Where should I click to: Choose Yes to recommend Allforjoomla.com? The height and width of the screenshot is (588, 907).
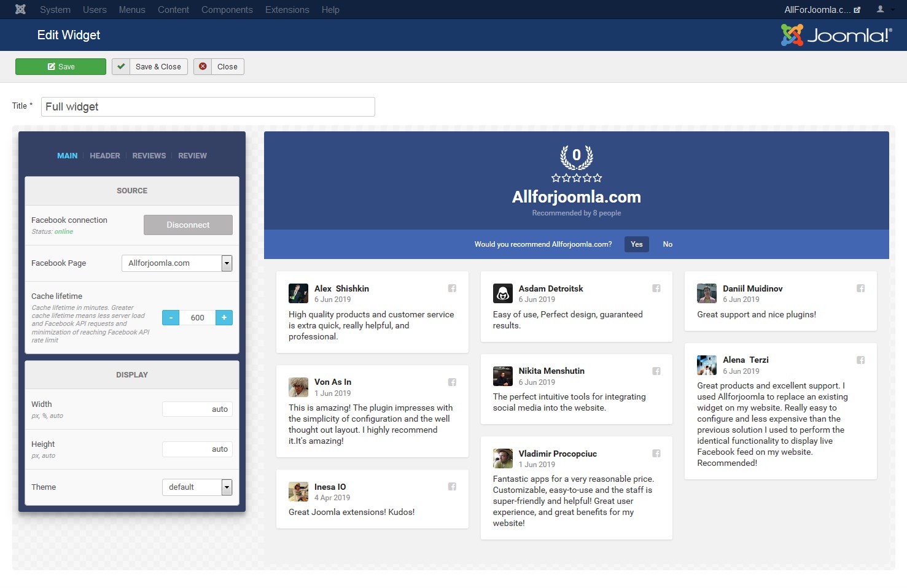click(636, 244)
